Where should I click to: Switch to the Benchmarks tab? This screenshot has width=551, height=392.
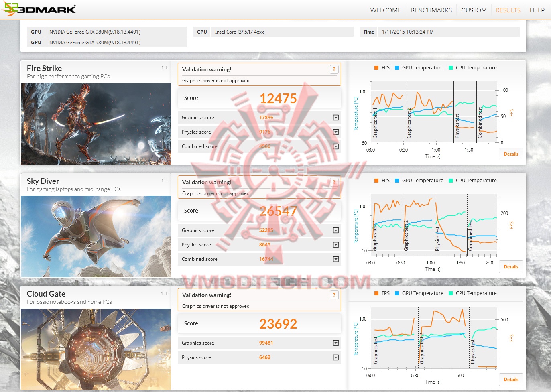click(x=431, y=10)
